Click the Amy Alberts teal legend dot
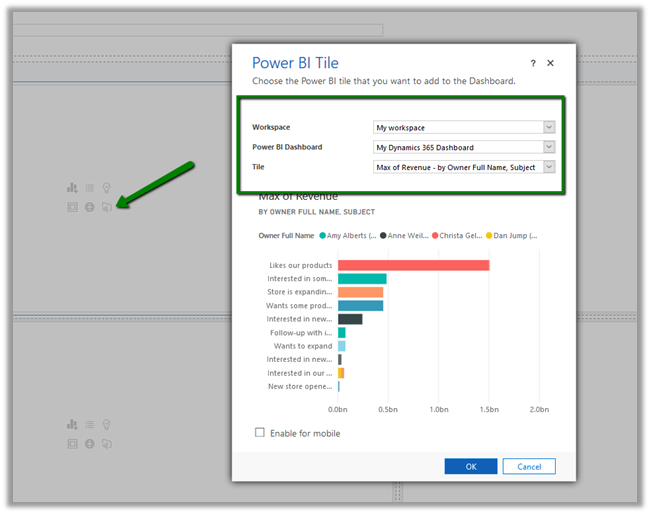This screenshot has width=650, height=514. (324, 236)
